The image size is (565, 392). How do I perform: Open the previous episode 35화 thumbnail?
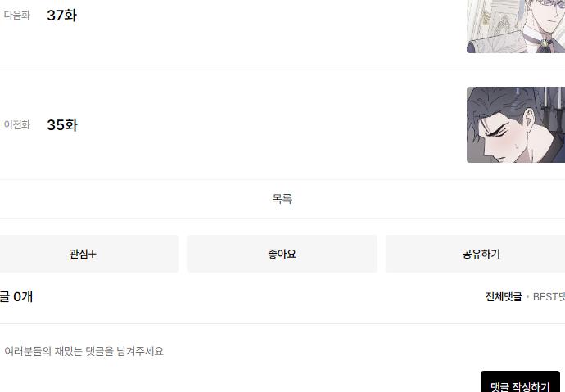point(516,124)
